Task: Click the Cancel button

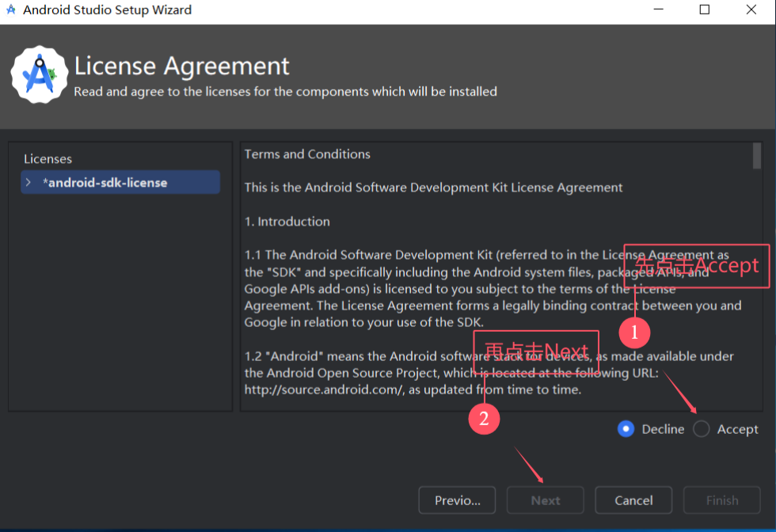Action: pos(633,500)
